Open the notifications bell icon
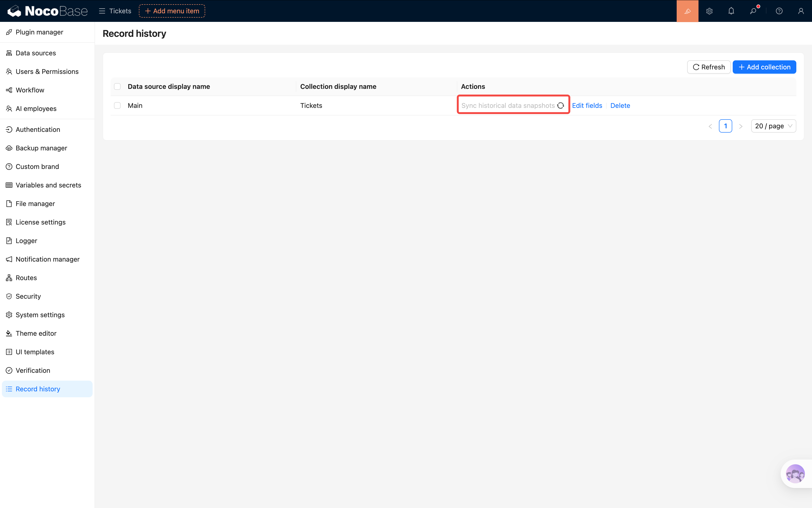Viewport: 812px width, 508px height. 731,11
